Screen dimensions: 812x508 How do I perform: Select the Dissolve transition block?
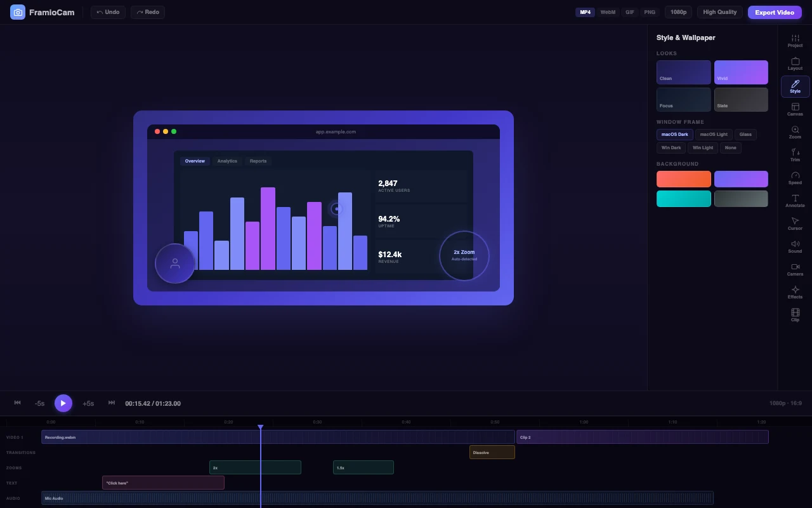coord(492,452)
